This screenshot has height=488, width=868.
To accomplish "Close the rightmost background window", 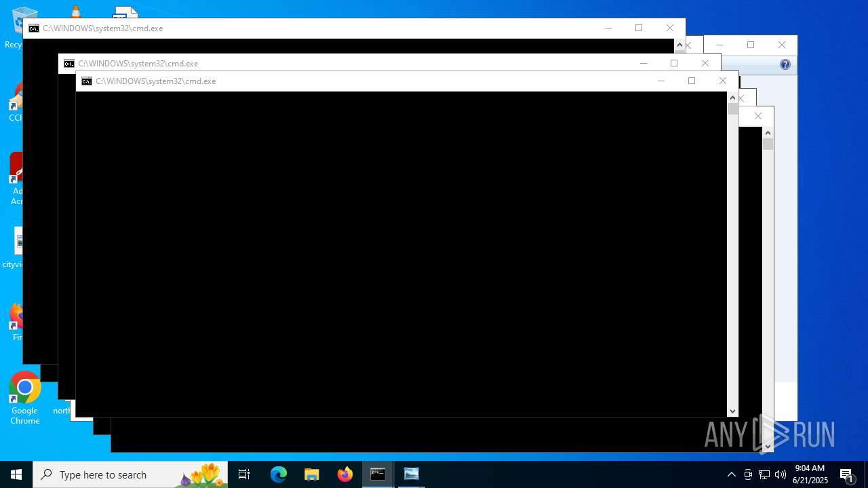I will pyautogui.click(x=782, y=45).
